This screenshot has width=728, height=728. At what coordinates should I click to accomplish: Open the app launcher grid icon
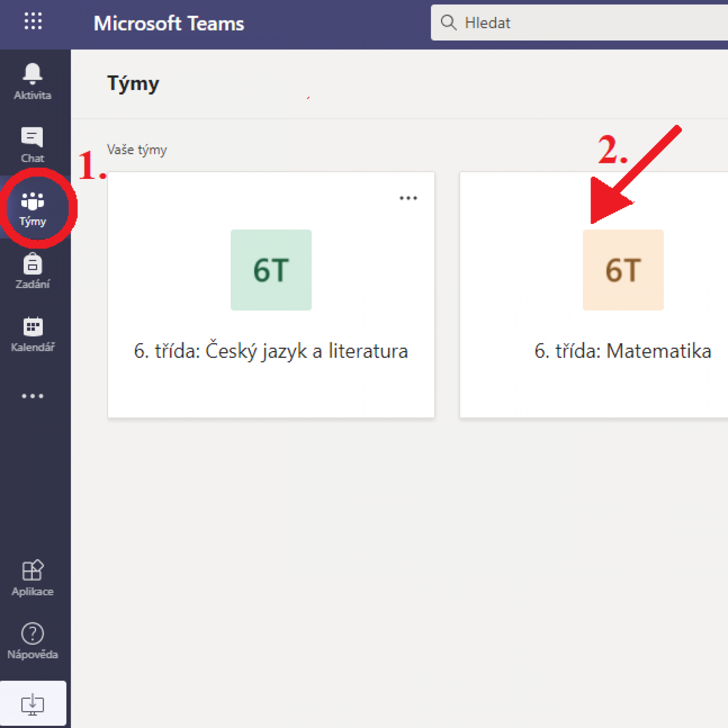click(33, 21)
